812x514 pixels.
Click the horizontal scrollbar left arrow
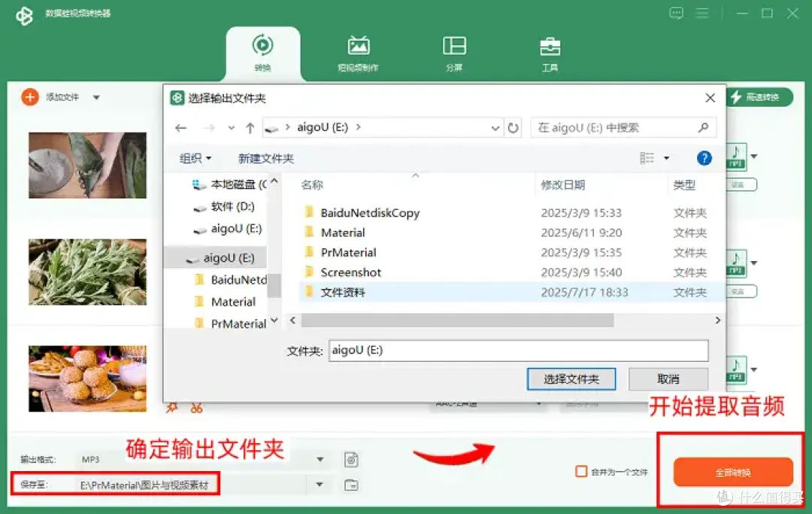[292, 321]
